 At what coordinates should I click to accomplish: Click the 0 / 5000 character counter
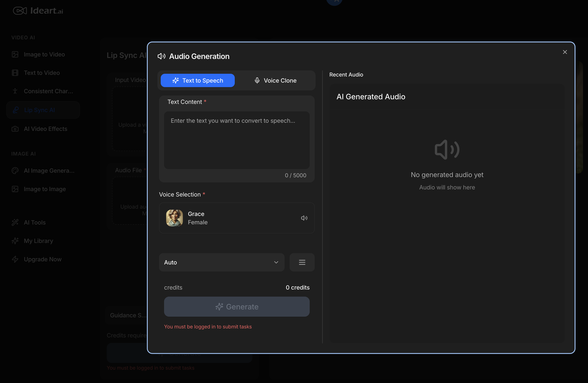(x=295, y=175)
